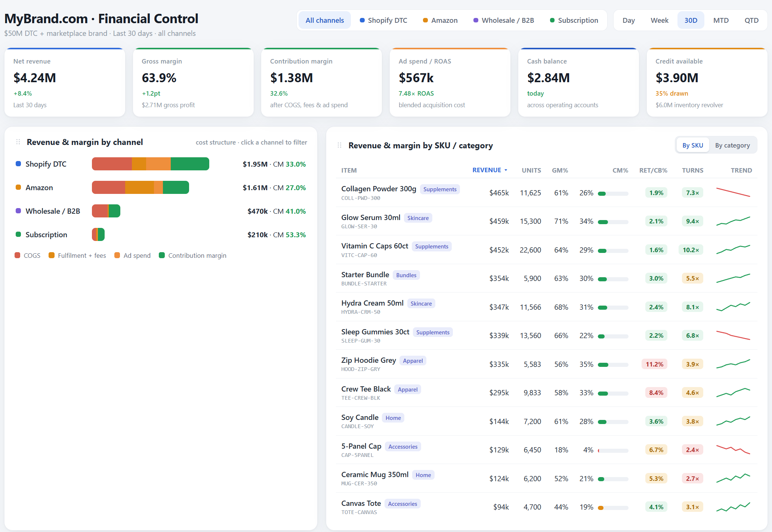
Task: Click the 5-Panel Cap trend sparkline
Action: pos(733,449)
